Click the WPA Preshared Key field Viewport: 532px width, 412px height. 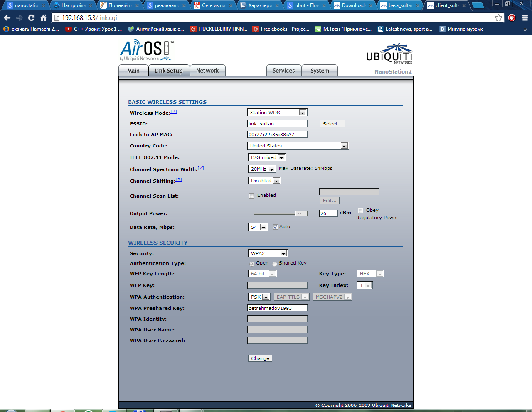277,308
